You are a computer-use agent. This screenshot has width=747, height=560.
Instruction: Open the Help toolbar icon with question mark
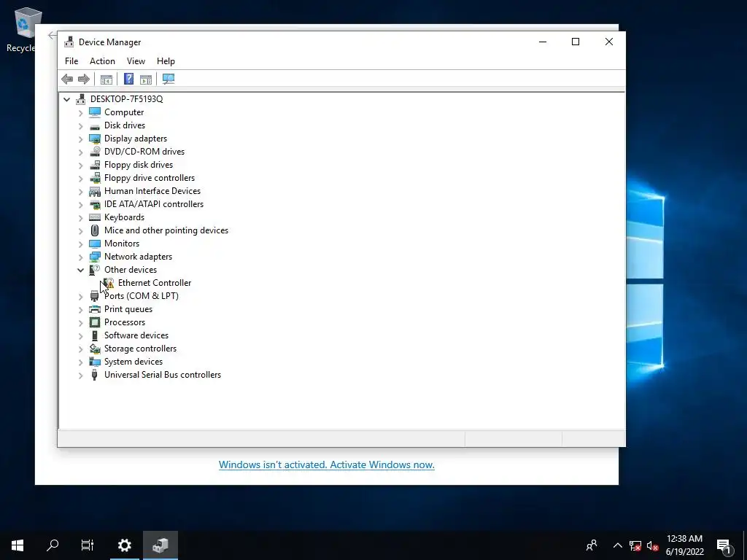[x=128, y=79]
